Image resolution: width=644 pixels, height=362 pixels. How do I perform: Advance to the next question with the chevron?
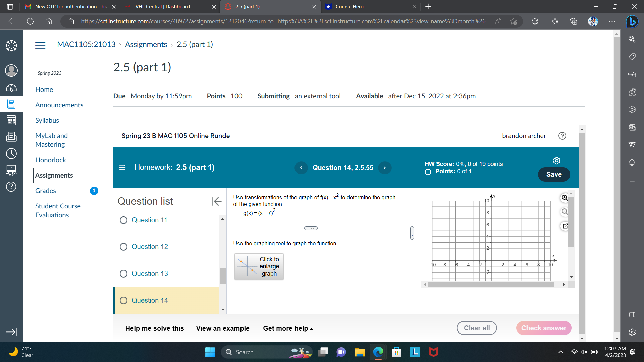[x=385, y=168]
